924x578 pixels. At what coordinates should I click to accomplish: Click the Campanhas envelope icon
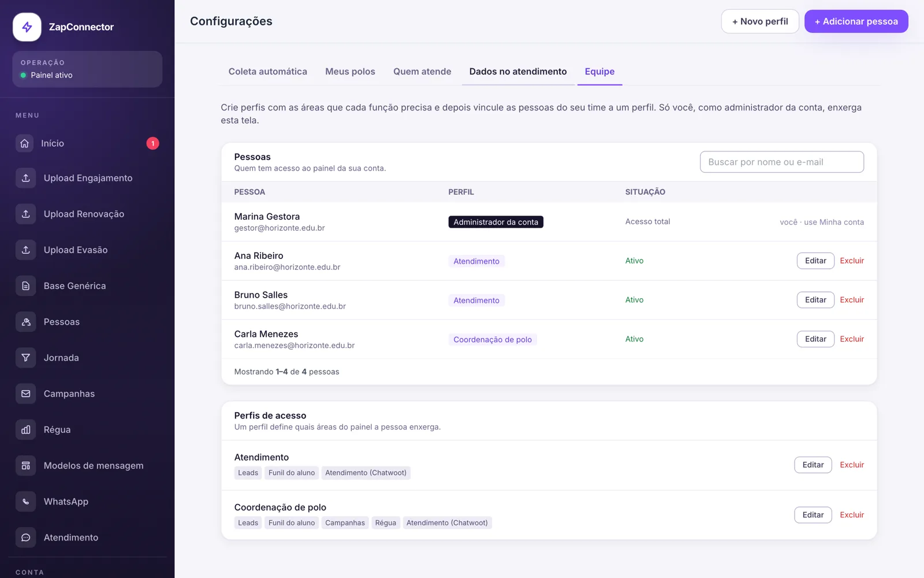pos(25,394)
